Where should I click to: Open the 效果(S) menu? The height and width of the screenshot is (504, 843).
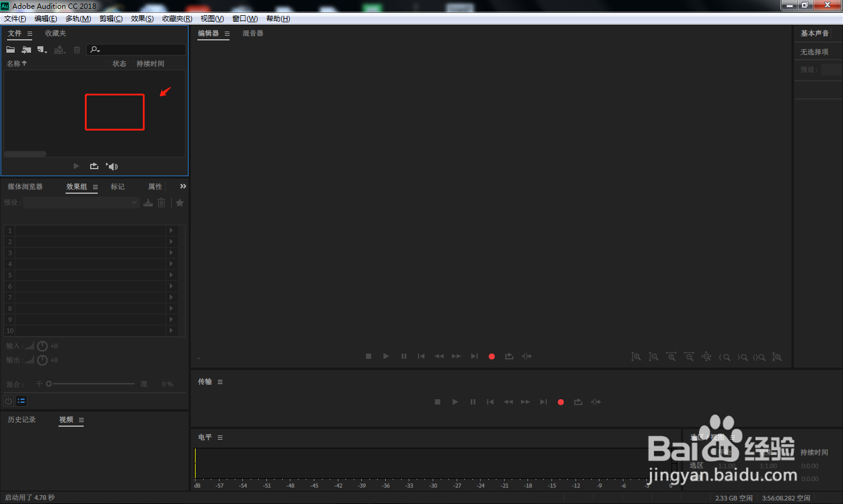coord(142,19)
